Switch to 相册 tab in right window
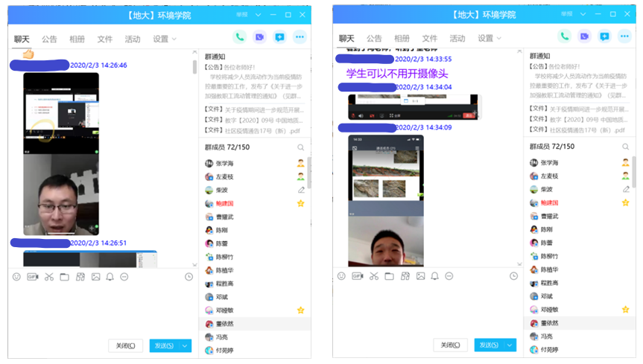 pos(402,39)
